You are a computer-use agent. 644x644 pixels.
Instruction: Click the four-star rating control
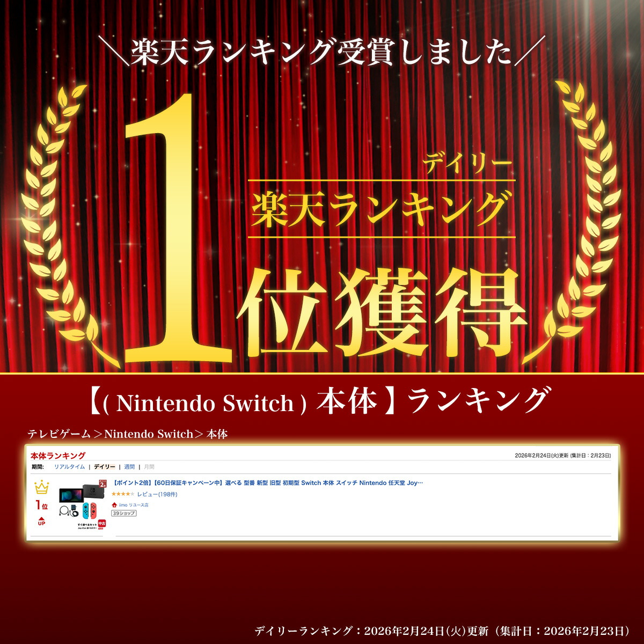122,494
